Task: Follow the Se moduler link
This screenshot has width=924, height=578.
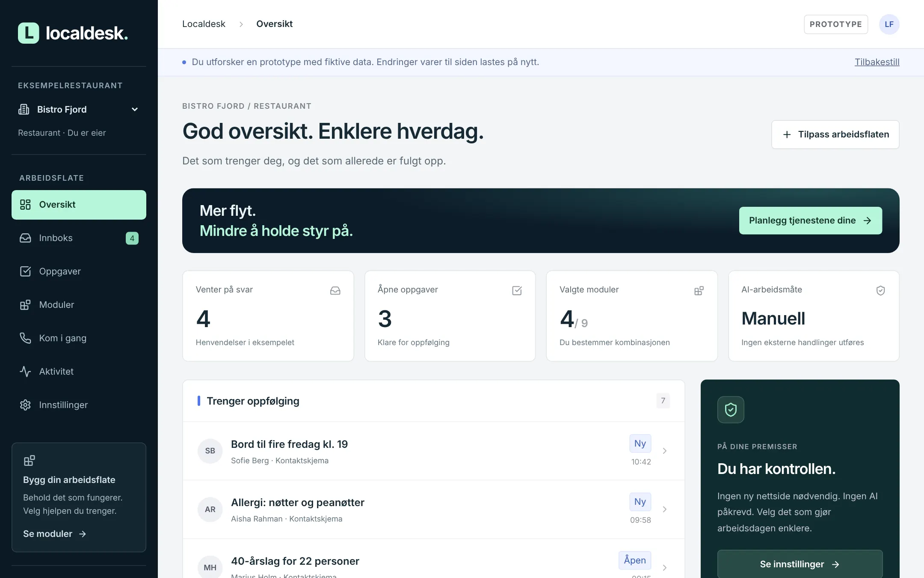Action: click(x=55, y=534)
